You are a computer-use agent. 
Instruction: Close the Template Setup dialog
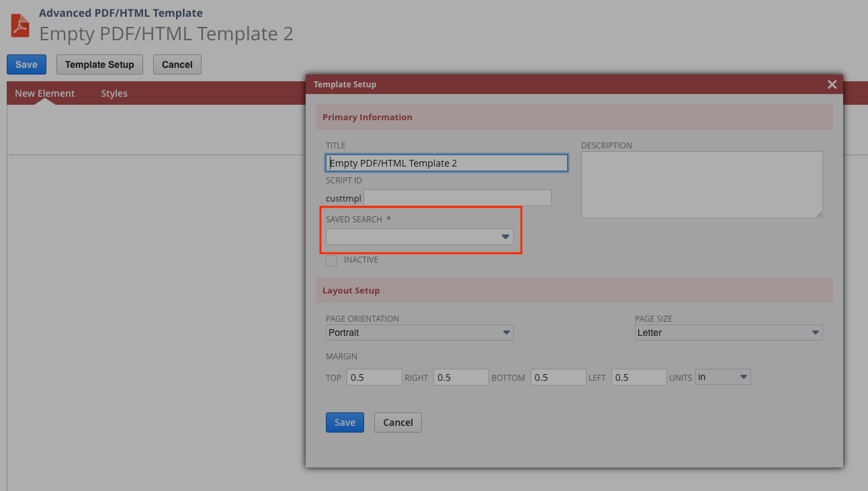832,84
